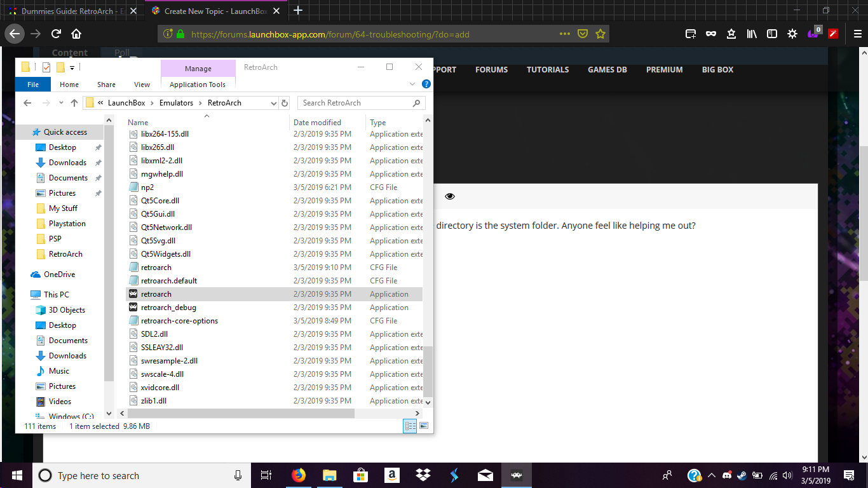
Task: Toggle eye preview icon in forum editor
Action: 450,196
